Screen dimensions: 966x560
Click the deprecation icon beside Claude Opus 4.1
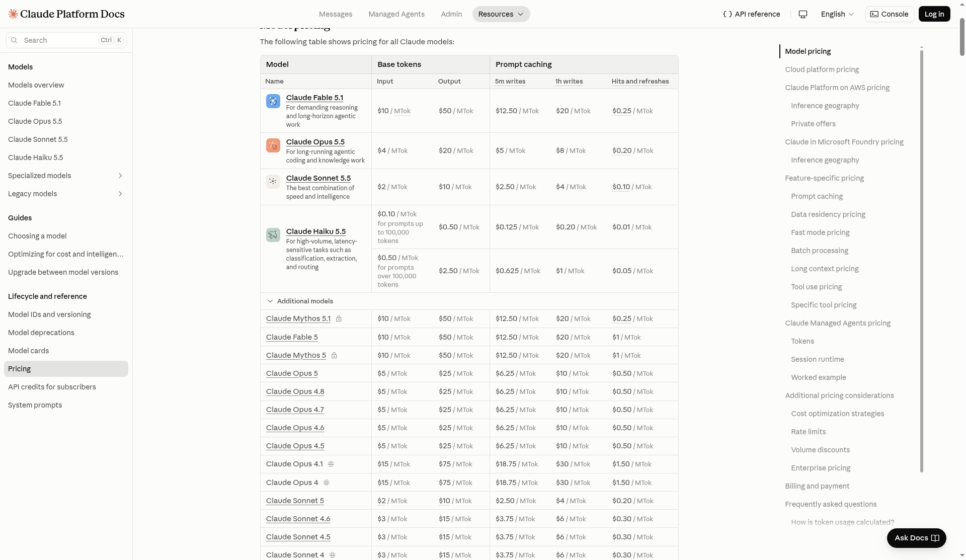[331, 464]
